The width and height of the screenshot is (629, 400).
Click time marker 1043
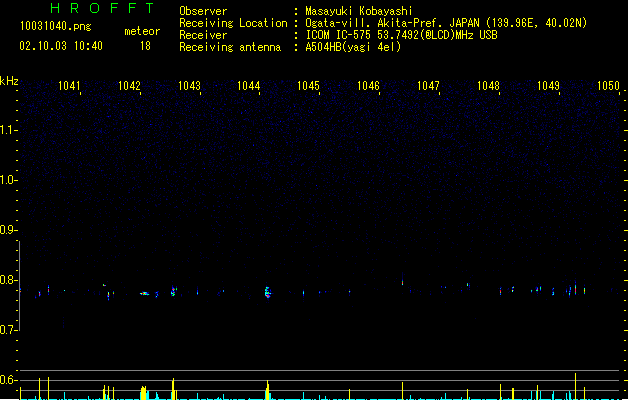189,86
